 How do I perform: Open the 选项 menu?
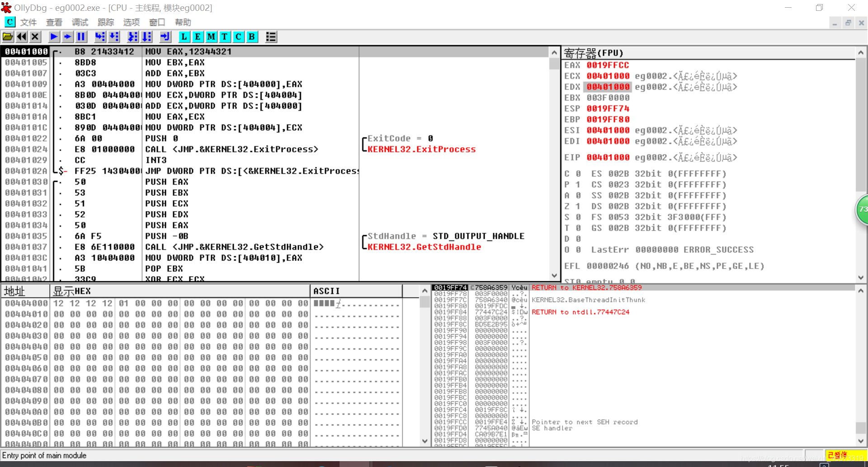pyautogui.click(x=132, y=22)
